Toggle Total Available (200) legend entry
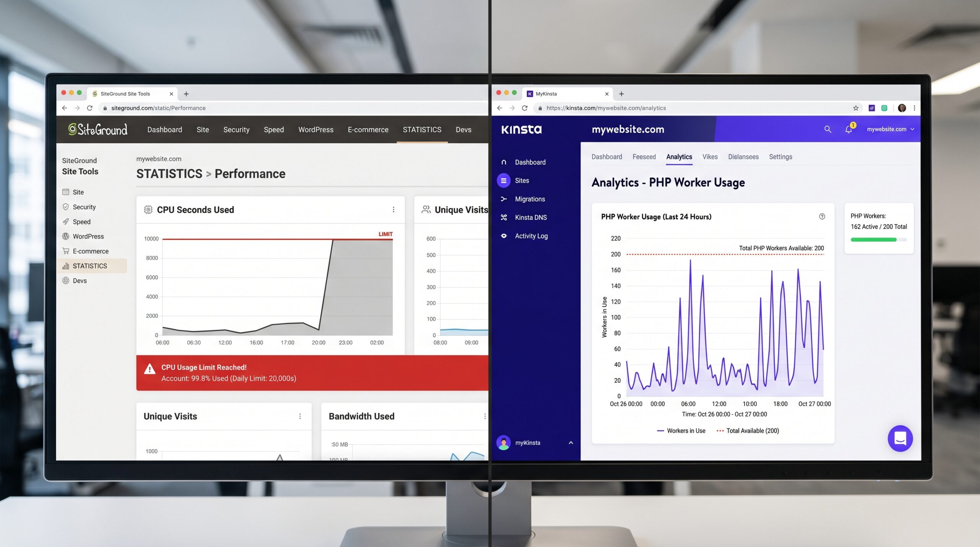This screenshot has height=547, width=980. click(748, 431)
